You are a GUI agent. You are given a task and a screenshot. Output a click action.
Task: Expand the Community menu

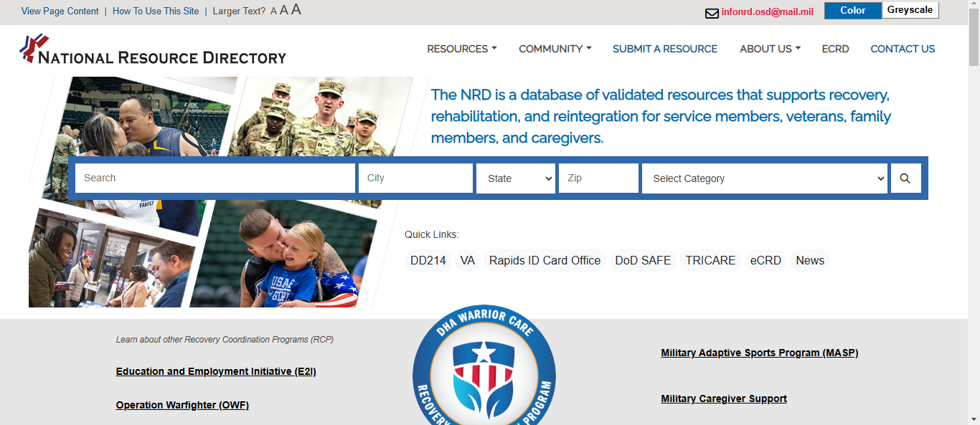555,49
